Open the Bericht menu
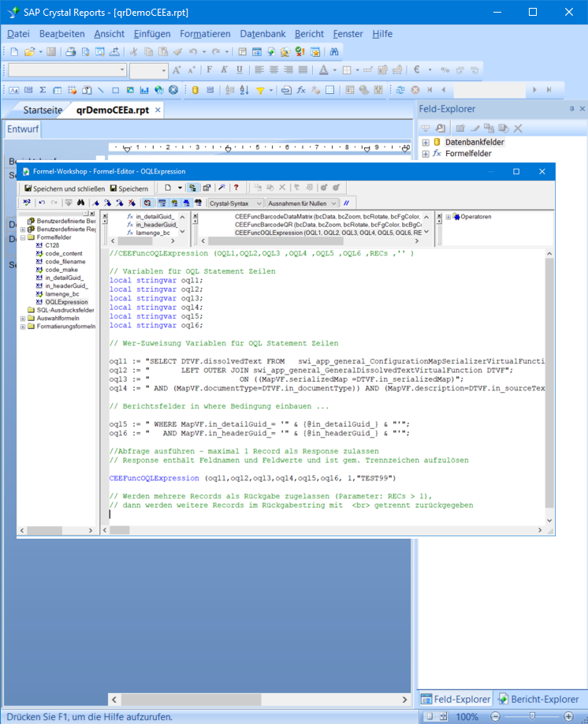Viewport: 588px width, 724px height. click(309, 34)
